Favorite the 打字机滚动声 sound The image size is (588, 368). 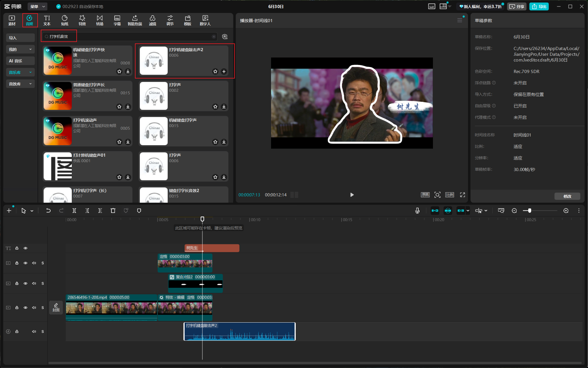tap(119, 142)
